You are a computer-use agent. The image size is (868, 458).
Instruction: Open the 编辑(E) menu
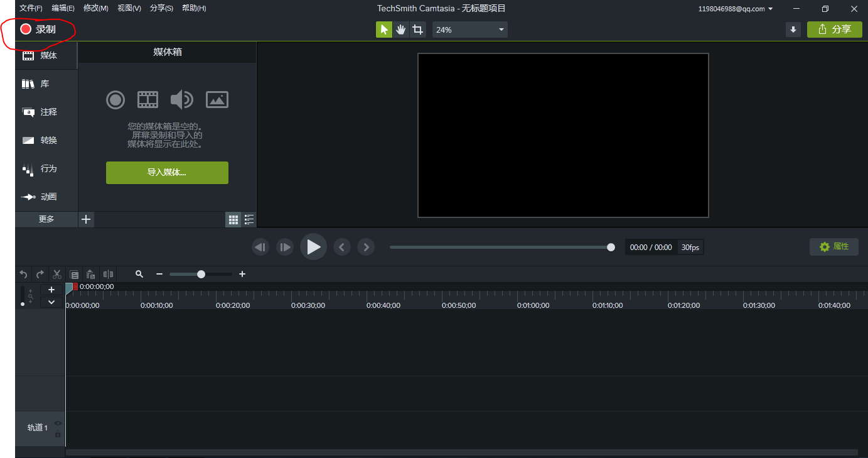point(63,8)
